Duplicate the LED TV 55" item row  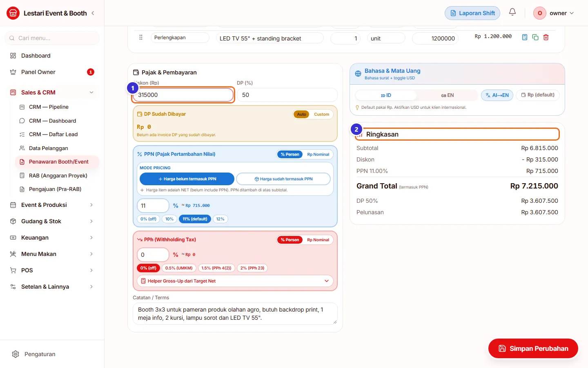click(535, 37)
